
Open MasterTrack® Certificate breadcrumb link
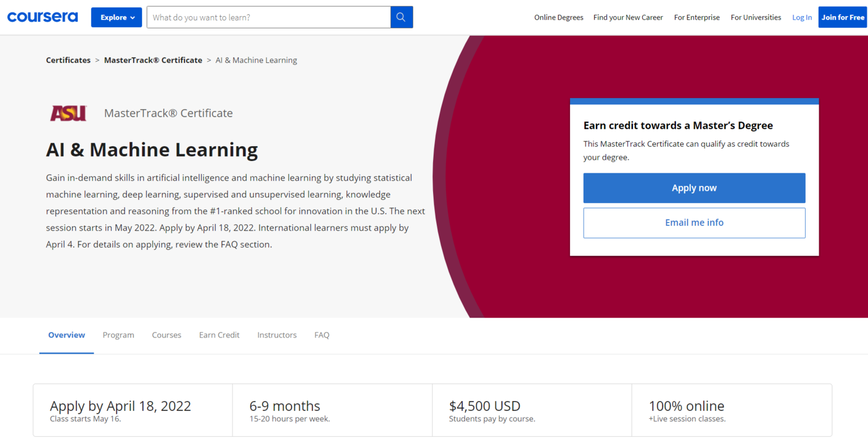[153, 60]
